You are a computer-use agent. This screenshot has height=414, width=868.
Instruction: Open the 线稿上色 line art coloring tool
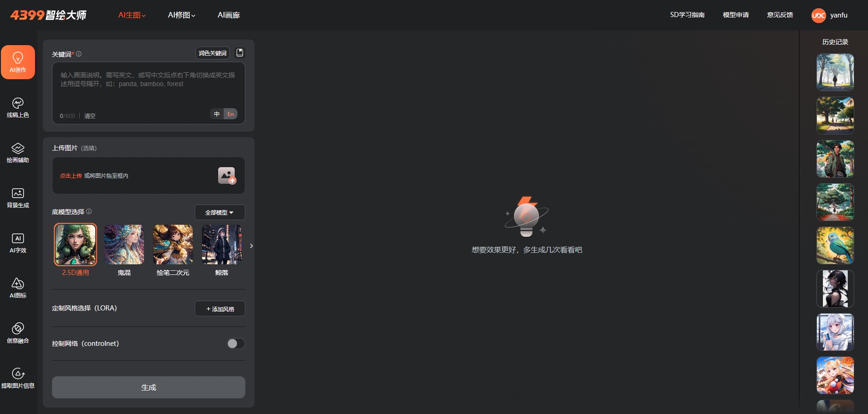pyautogui.click(x=18, y=107)
